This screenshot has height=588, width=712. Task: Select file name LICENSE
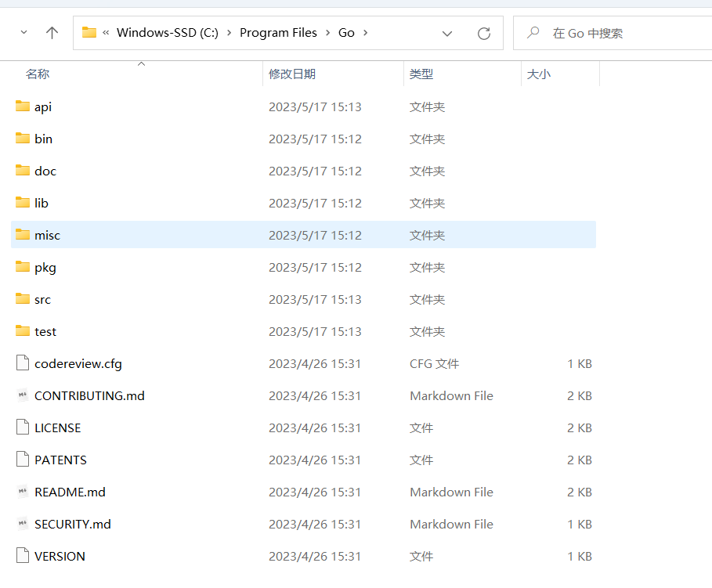tap(58, 428)
